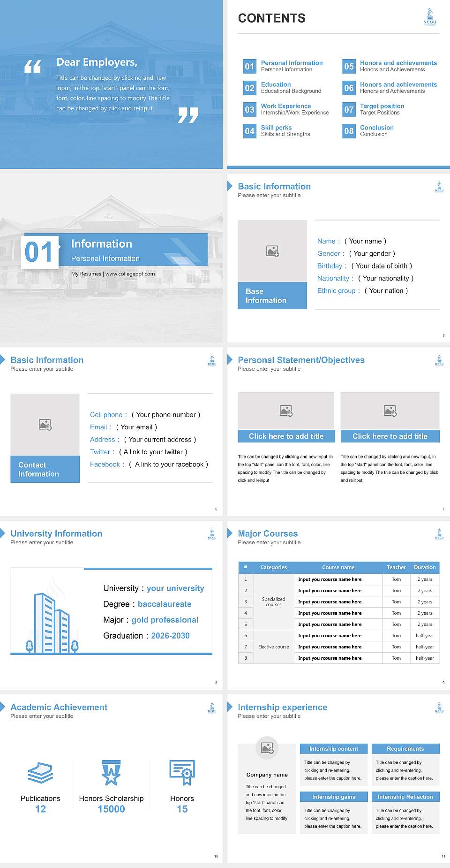The width and height of the screenshot is (450, 868).
Task: Click the Dear Employers cover slide thumbnail
Action: click(111, 84)
